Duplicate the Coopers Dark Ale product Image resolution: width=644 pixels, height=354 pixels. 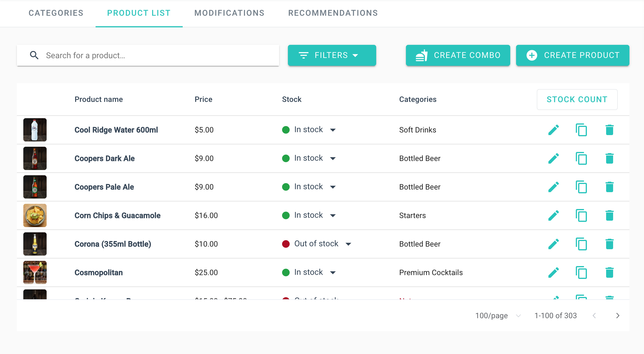[581, 158]
